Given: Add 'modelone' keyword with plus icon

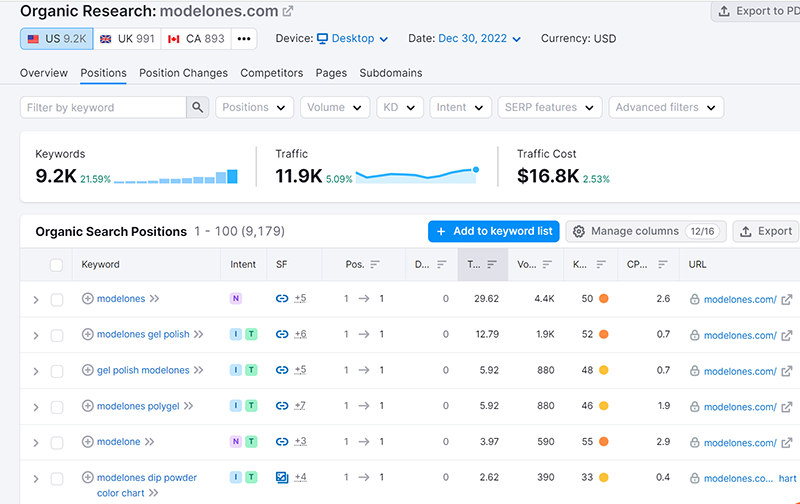Looking at the screenshot, I should point(88,441).
